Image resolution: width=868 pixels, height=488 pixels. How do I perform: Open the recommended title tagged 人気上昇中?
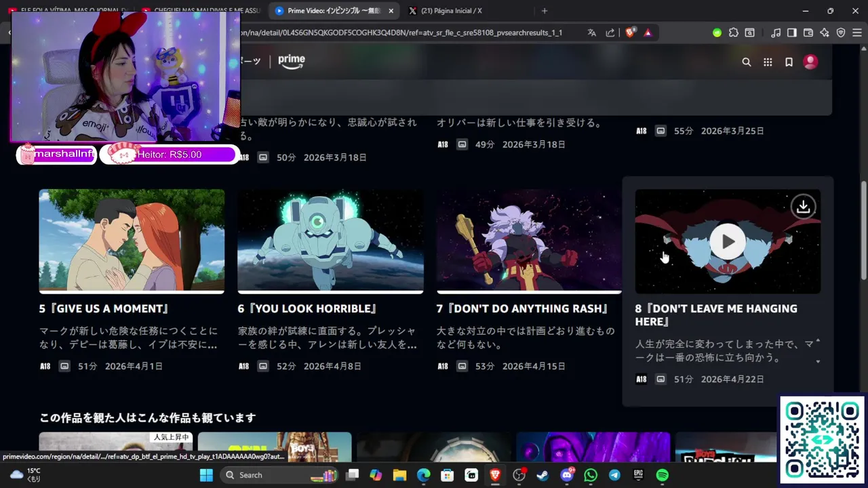point(116,447)
